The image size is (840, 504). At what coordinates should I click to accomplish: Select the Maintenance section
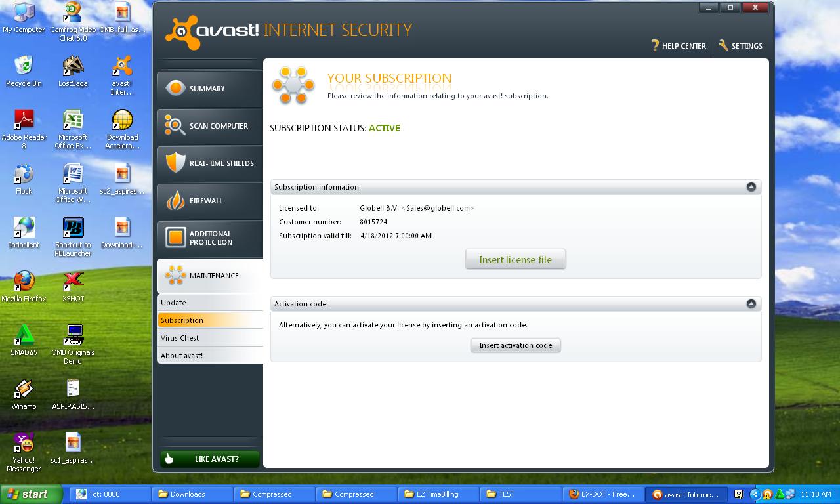coord(210,276)
